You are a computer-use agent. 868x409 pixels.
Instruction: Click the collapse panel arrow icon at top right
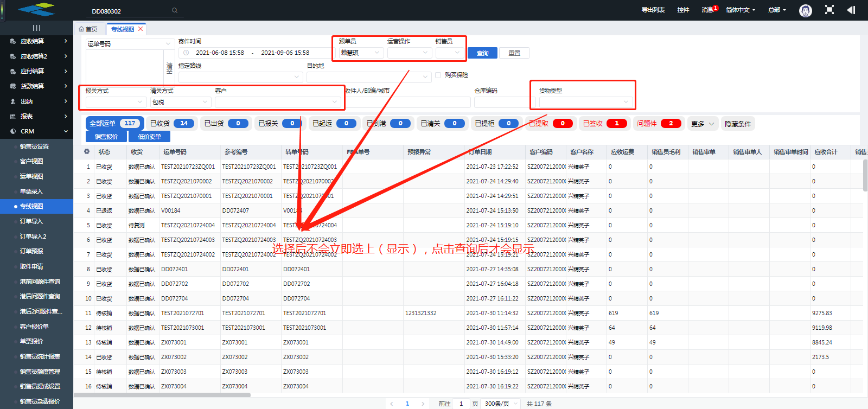pos(851,10)
